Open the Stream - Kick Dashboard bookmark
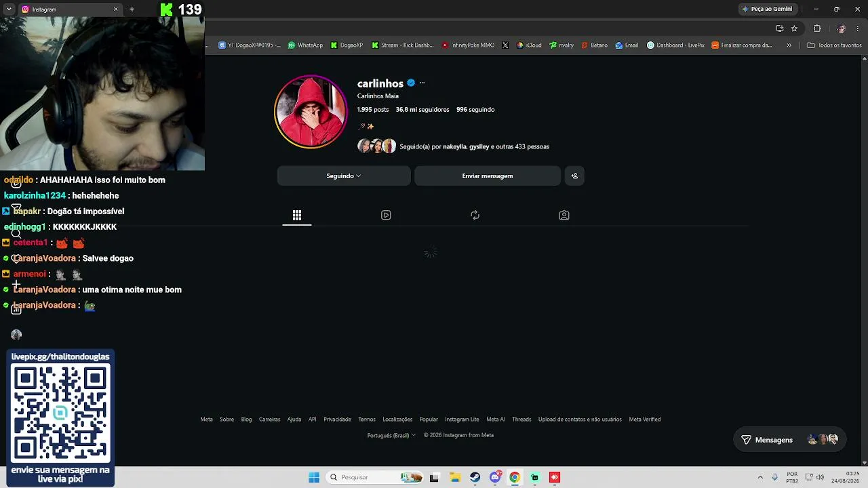Viewport: 868px width, 488px height. [403, 45]
